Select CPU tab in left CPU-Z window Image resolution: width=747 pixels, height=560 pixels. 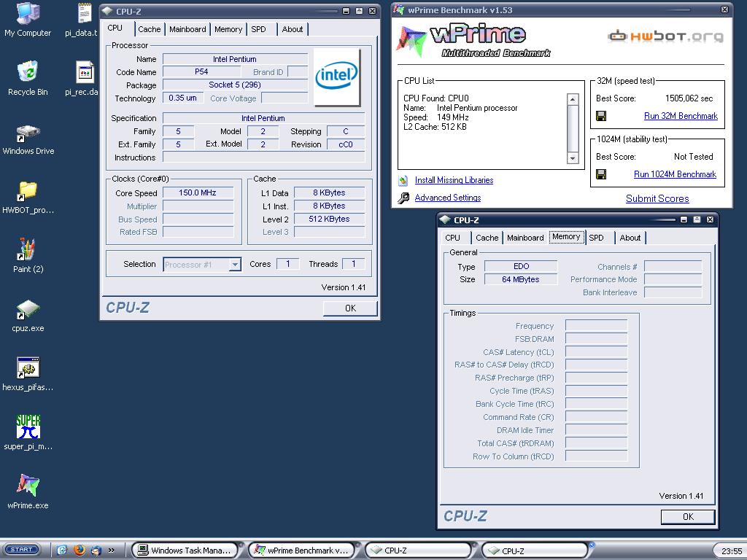[x=115, y=28]
